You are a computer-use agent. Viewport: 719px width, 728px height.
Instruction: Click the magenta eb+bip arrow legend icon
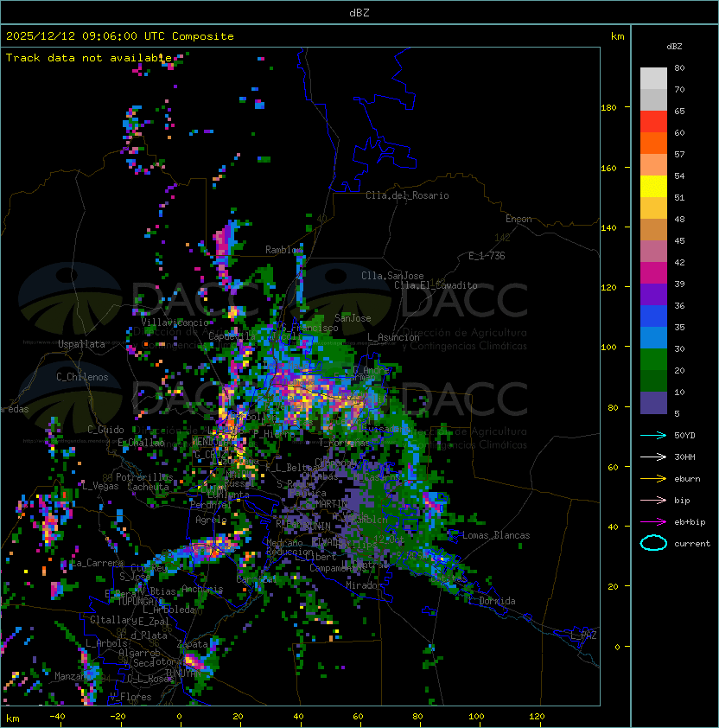pos(653,522)
